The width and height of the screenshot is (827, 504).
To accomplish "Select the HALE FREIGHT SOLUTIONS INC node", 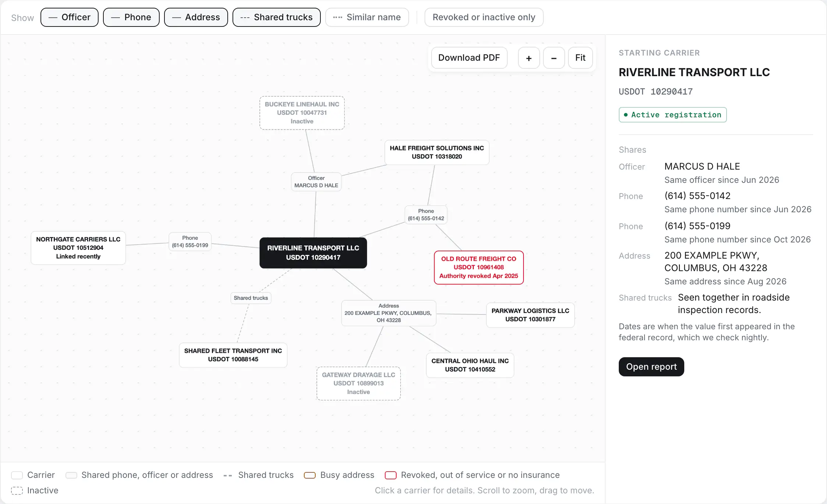I will coord(437,152).
